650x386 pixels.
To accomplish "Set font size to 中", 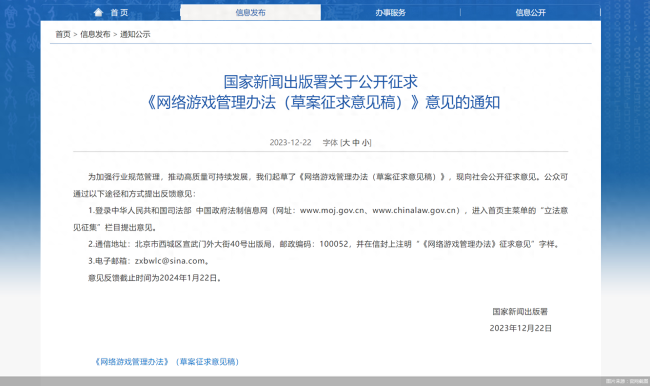I will (356, 143).
